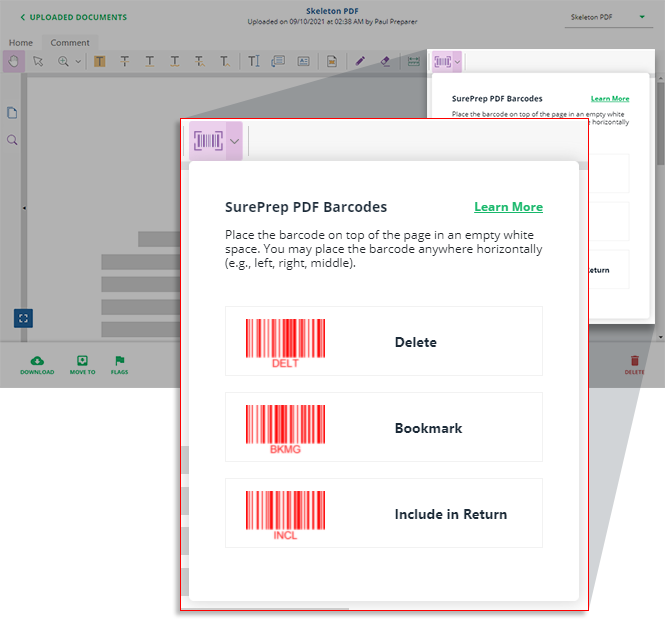Switch to the Comment tab
This screenshot has width=665, height=628.
(x=70, y=43)
